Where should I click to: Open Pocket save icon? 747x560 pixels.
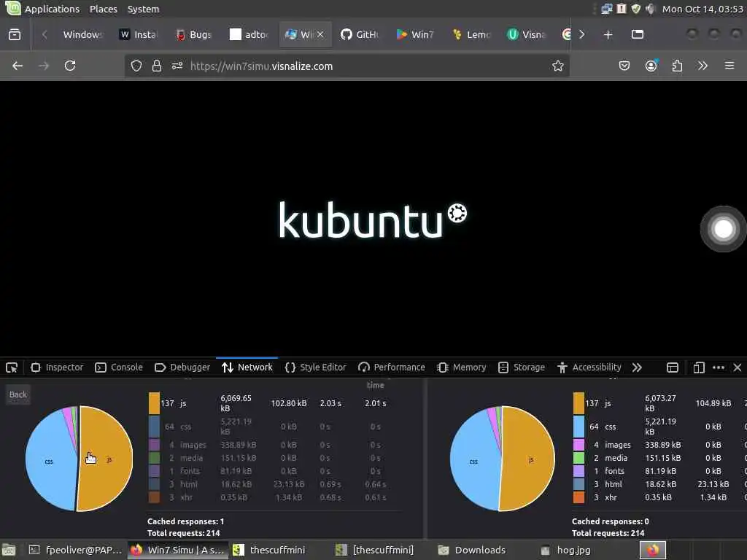[624, 66]
